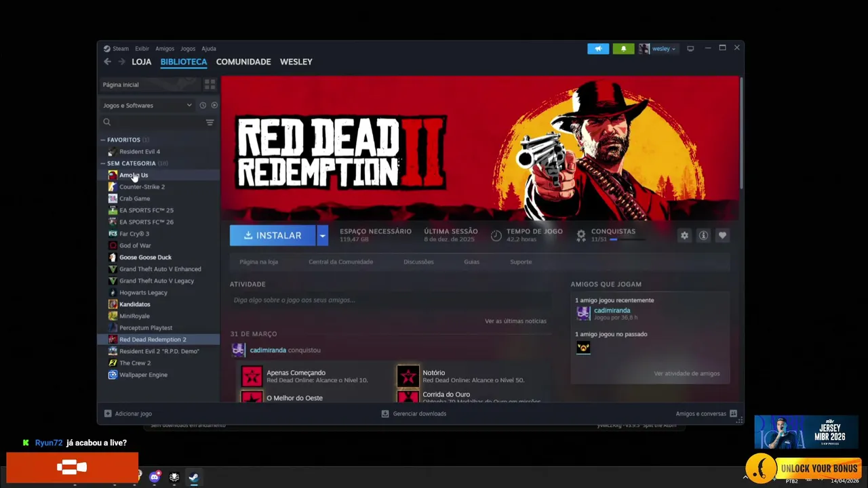Open Central da Comunidade link
868x488 pixels.
(x=340, y=262)
